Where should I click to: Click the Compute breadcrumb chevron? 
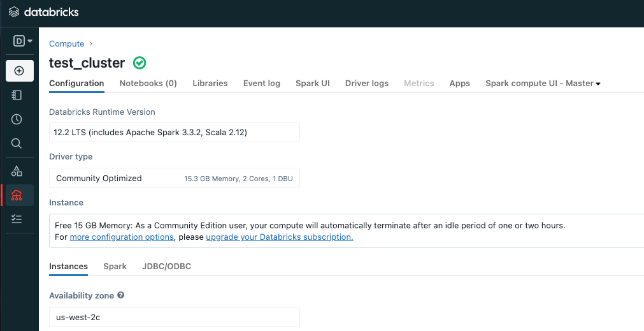coord(91,43)
